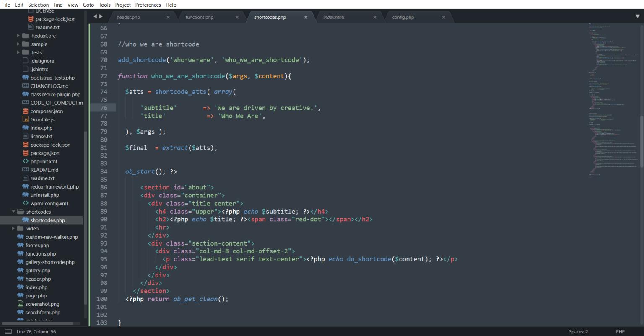The image size is (644, 336).
Task: Click the screenshot.png image file icon
Action: pyautogui.click(x=21, y=304)
